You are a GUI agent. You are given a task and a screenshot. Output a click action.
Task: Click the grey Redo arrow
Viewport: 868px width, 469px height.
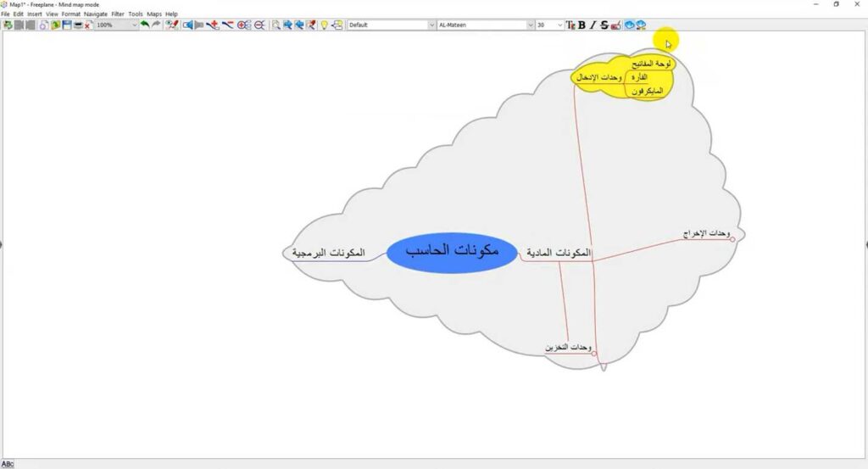156,25
